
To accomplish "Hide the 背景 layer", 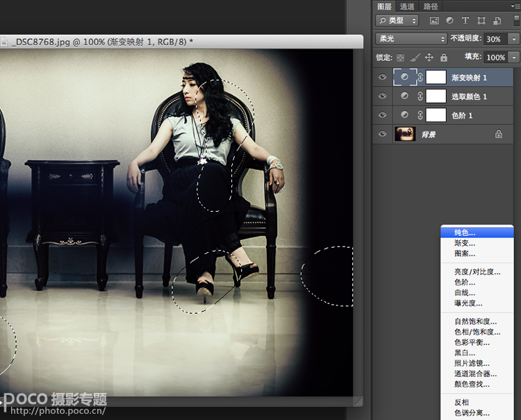I will (383, 134).
